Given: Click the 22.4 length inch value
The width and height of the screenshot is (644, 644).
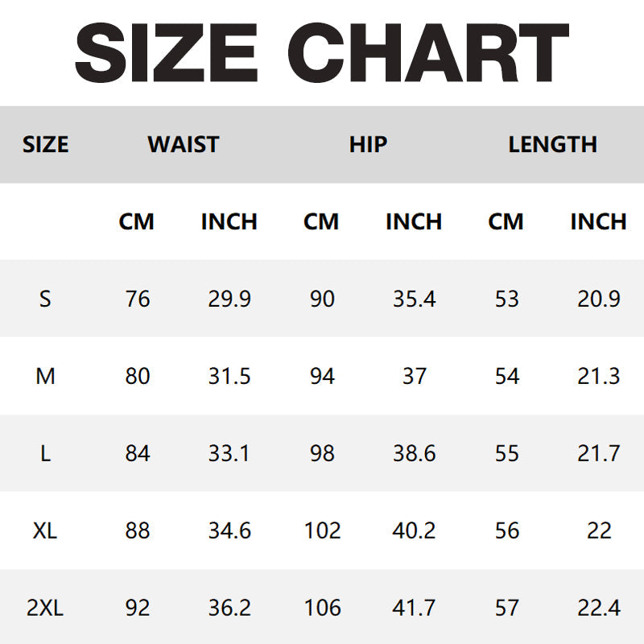Looking at the screenshot, I should [x=598, y=608].
